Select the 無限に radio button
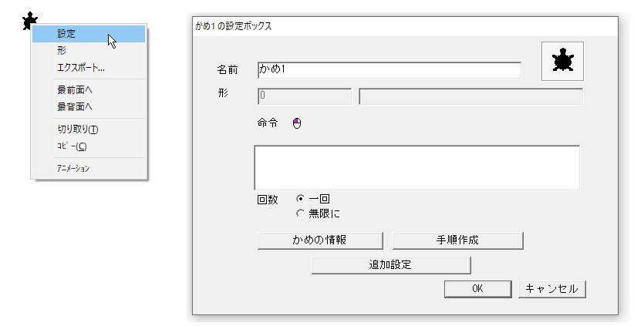 tap(300, 213)
